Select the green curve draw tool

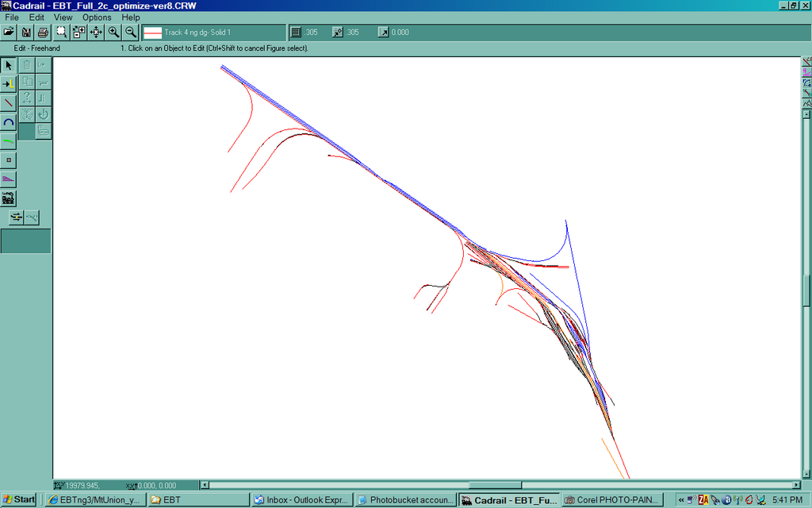pos(8,141)
